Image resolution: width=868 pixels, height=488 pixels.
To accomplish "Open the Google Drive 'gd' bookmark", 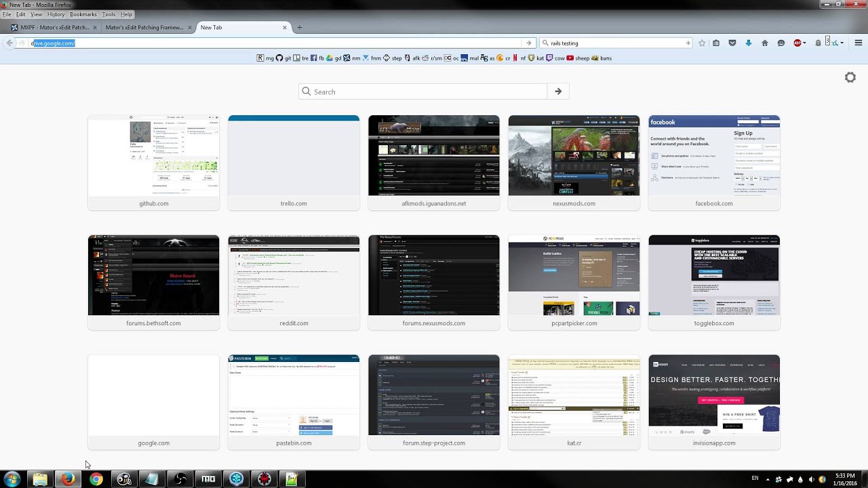I will coord(334,58).
